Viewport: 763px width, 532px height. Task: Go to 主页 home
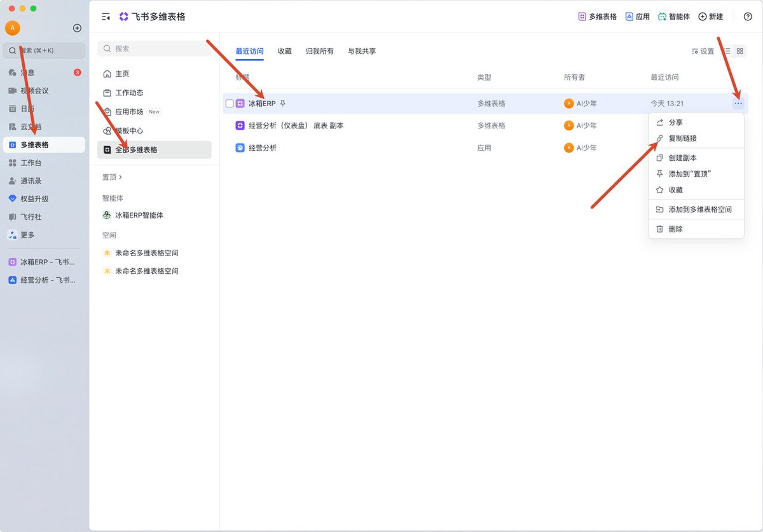pos(154,74)
